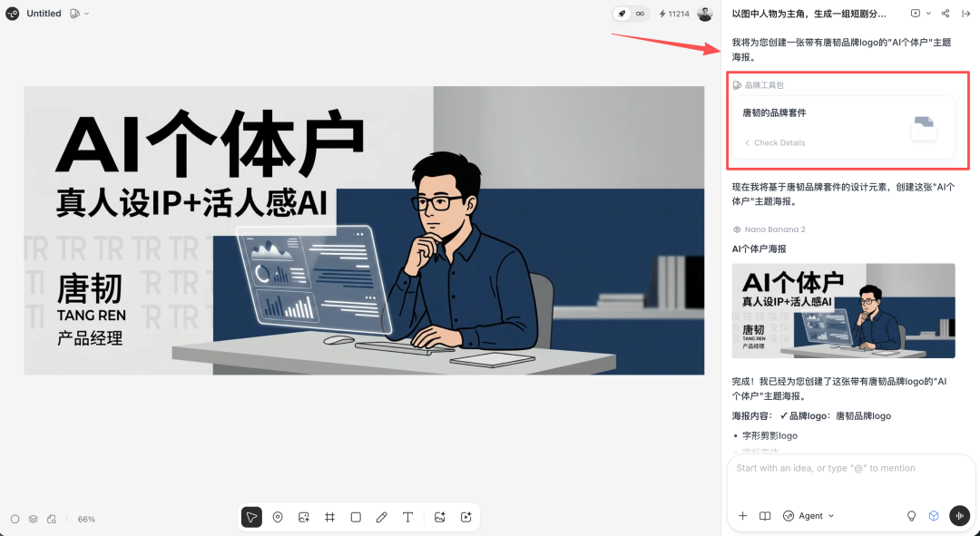
Task: Select the Text tool
Action: (x=408, y=517)
